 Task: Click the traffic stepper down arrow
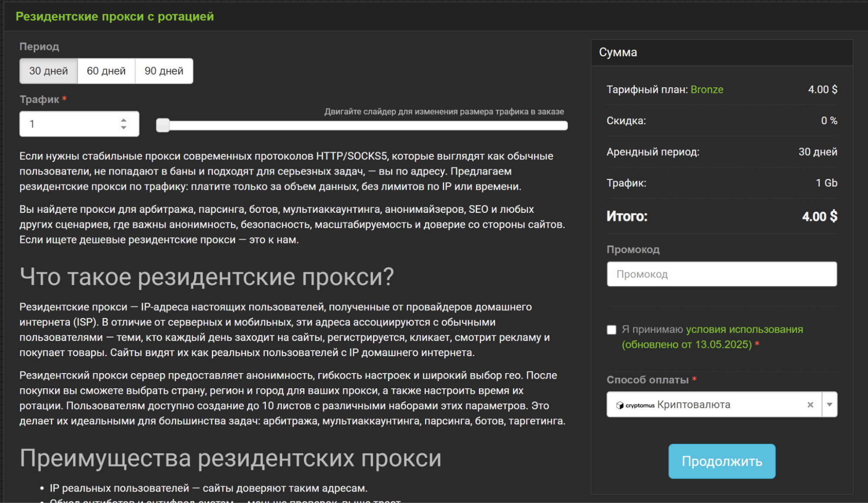(123, 128)
